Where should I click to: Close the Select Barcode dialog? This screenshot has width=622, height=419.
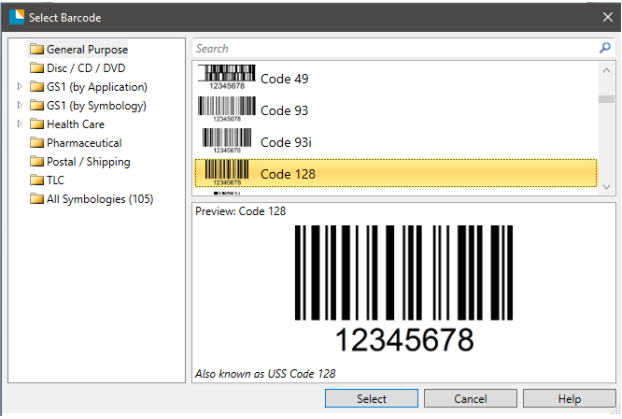point(607,17)
